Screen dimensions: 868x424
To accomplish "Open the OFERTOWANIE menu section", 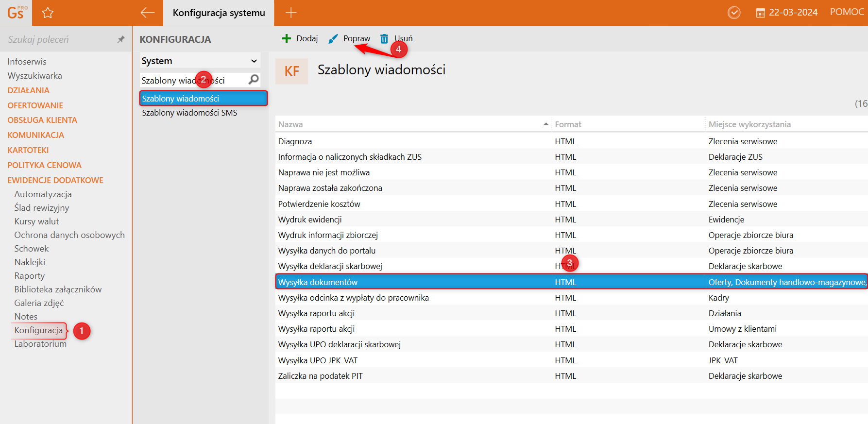I will (x=35, y=105).
